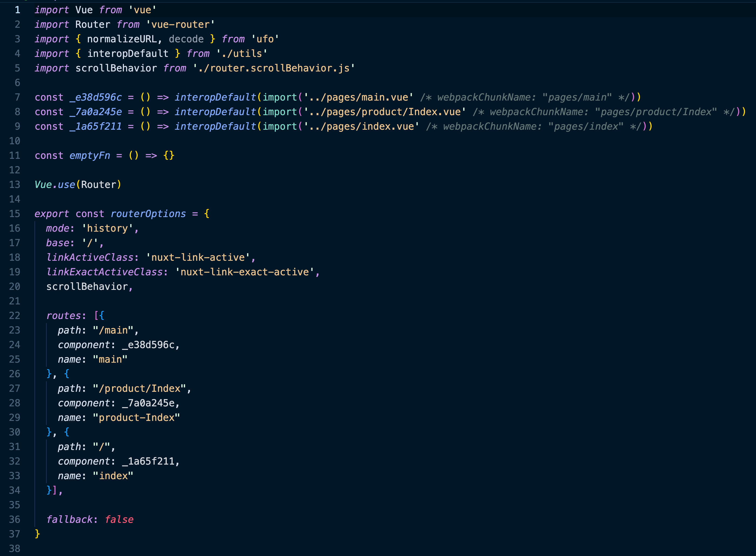
Task: Click '../pages/main.vue' import path
Action: point(359,97)
